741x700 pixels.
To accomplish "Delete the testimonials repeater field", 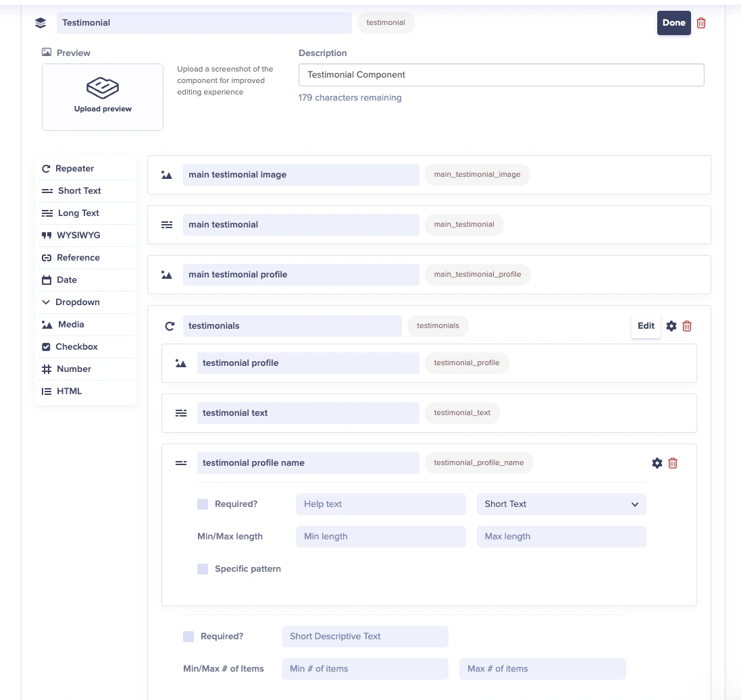I will [687, 326].
